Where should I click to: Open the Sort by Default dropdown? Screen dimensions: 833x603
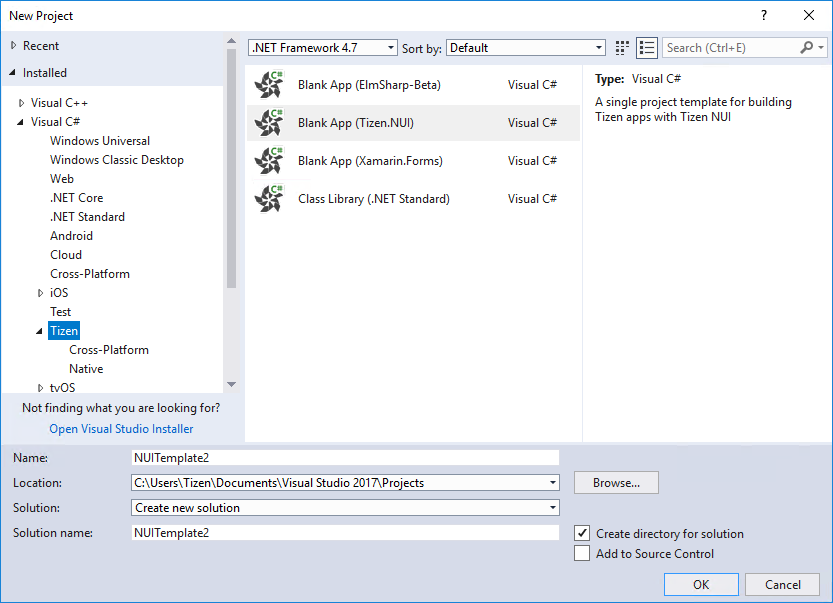596,47
